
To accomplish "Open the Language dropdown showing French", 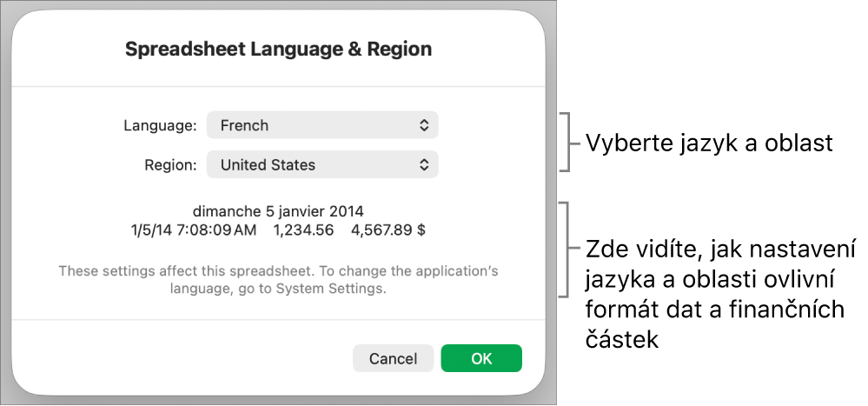I will point(321,125).
